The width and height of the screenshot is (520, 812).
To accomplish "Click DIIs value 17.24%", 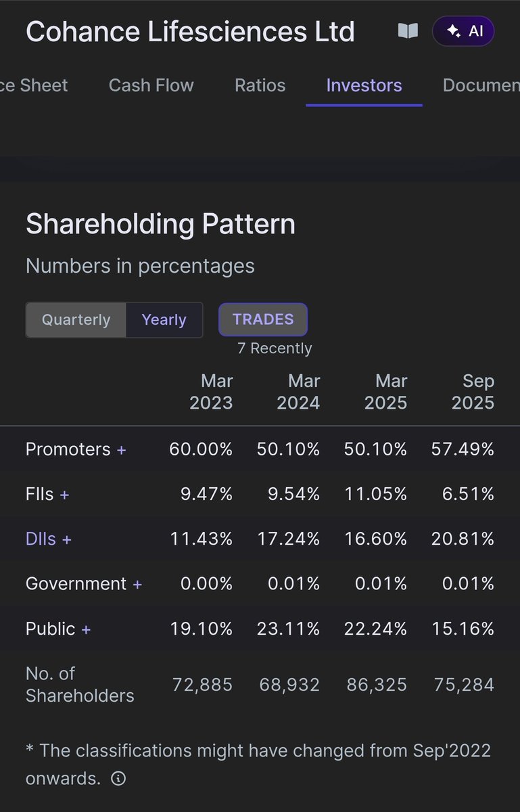I will pos(289,539).
